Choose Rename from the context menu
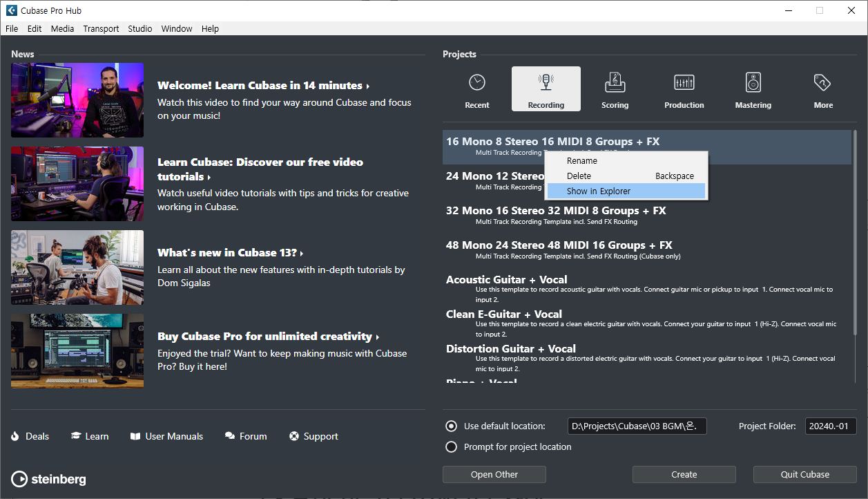Image resolution: width=868 pixels, height=499 pixels. tap(626, 161)
